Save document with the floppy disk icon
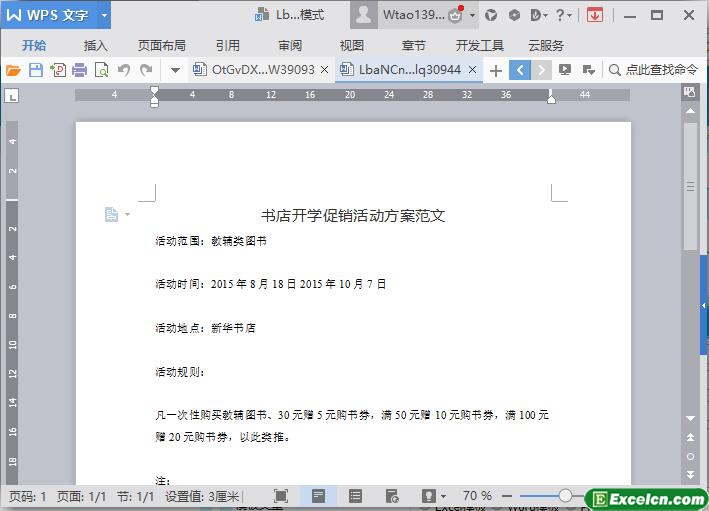This screenshot has width=709, height=511. pyautogui.click(x=36, y=70)
